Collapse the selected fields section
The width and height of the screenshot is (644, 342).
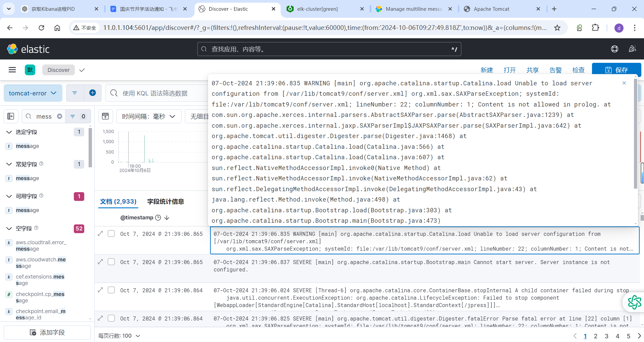(9, 132)
